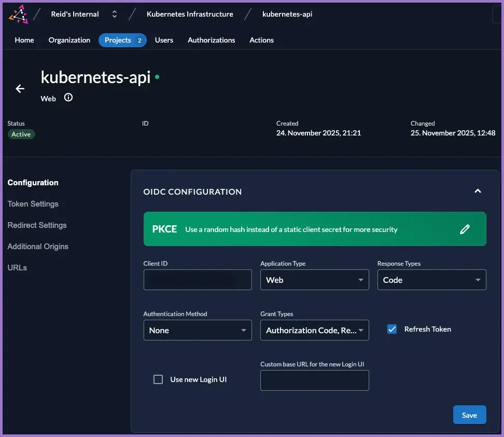Viewport: 504px width, 437px height.
Task: Open Kubernetes Infrastructure breadcrumb link
Action: (x=190, y=14)
